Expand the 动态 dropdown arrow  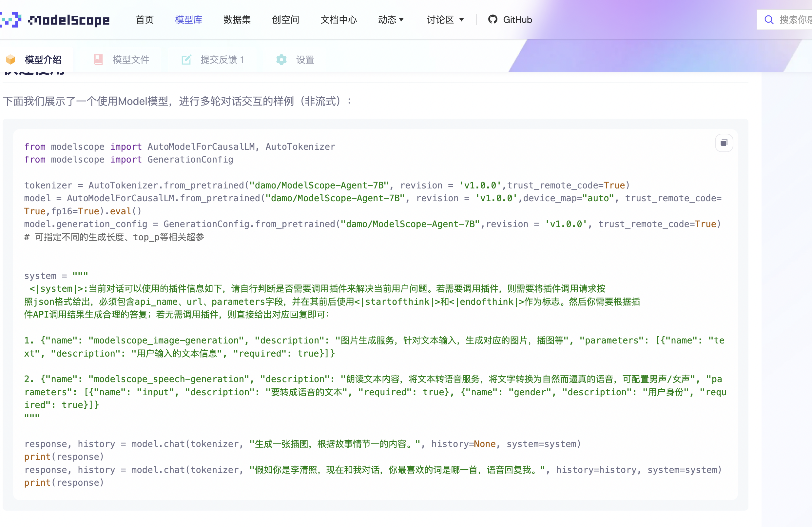tap(401, 20)
